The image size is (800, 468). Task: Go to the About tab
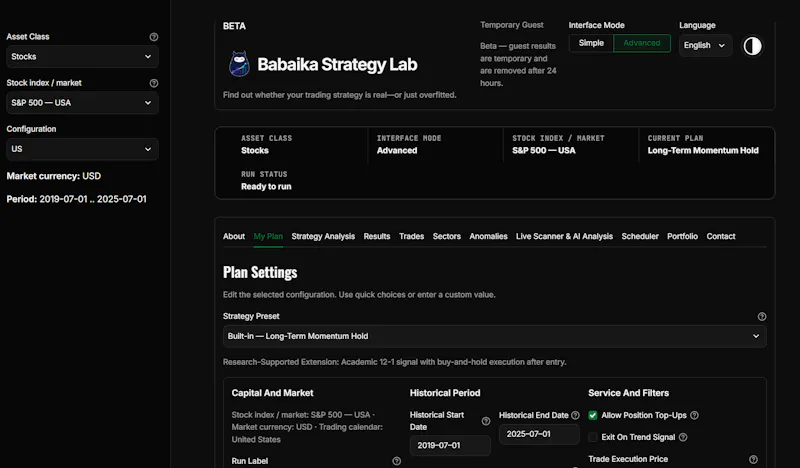click(x=234, y=236)
